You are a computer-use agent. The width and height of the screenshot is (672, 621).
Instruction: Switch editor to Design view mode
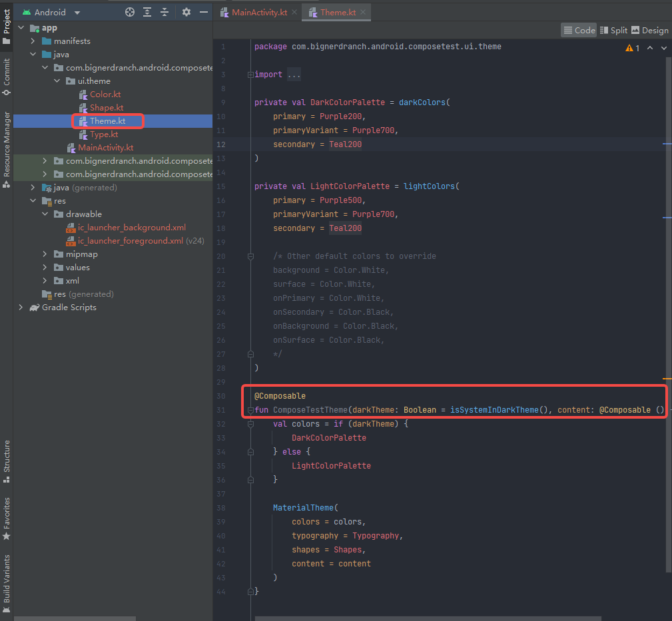pos(649,30)
